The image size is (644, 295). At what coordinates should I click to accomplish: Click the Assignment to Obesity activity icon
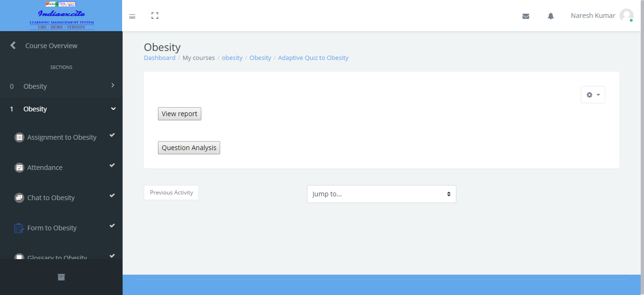(19, 137)
